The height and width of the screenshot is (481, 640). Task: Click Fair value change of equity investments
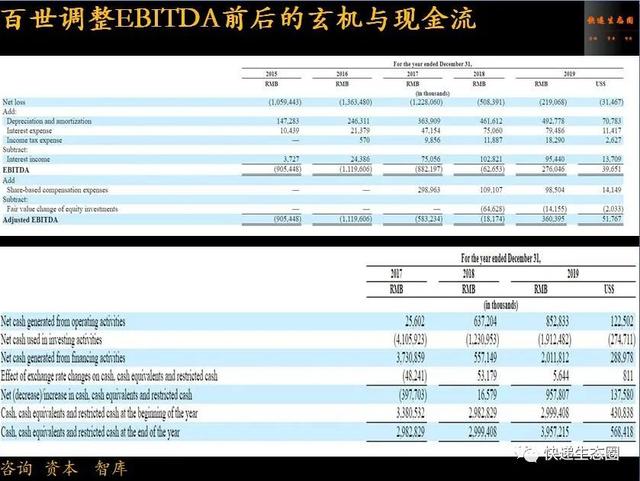(62, 209)
